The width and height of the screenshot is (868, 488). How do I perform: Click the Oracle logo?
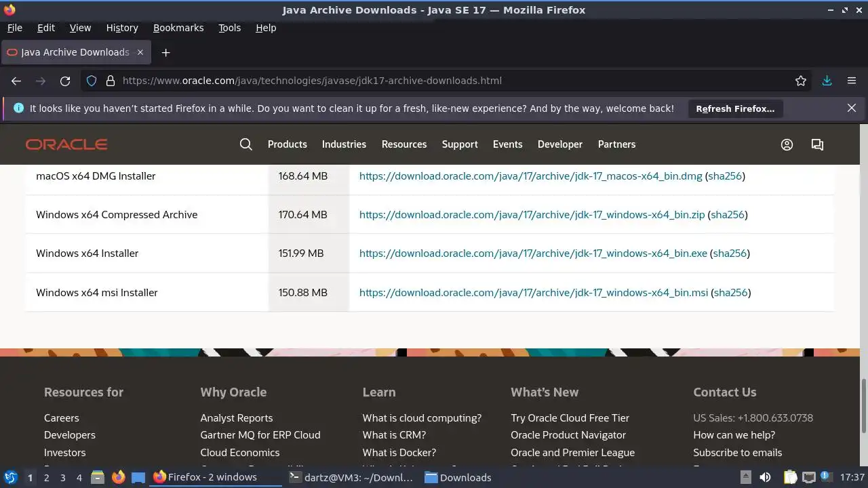click(x=66, y=144)
